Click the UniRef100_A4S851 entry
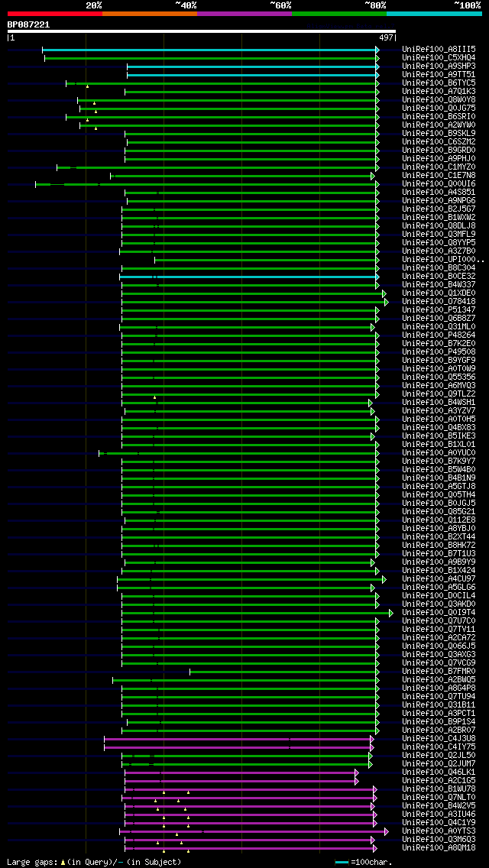 (439, 193)
